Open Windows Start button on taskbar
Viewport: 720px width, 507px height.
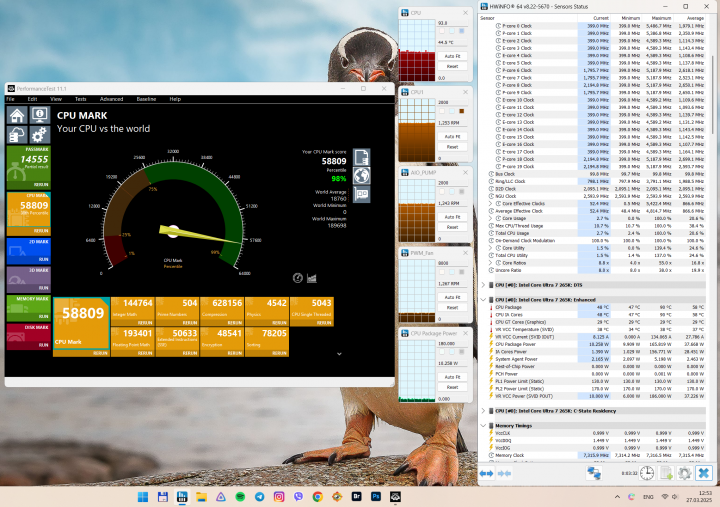click(x=143, y=496)
